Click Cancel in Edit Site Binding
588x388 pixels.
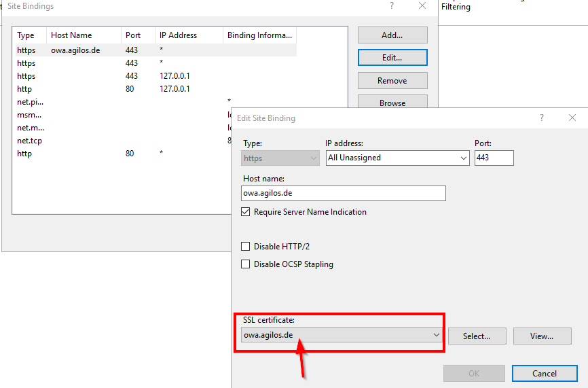pos(545,373)
